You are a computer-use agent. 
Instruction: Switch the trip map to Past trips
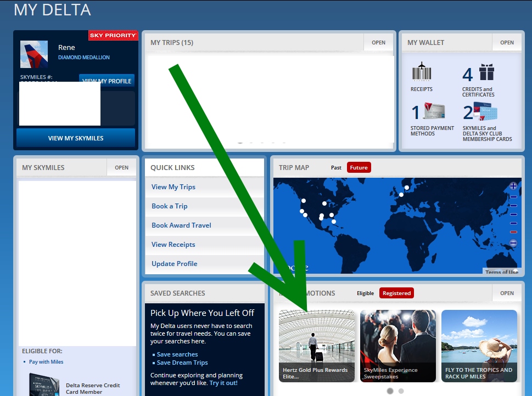click(336, 168)
